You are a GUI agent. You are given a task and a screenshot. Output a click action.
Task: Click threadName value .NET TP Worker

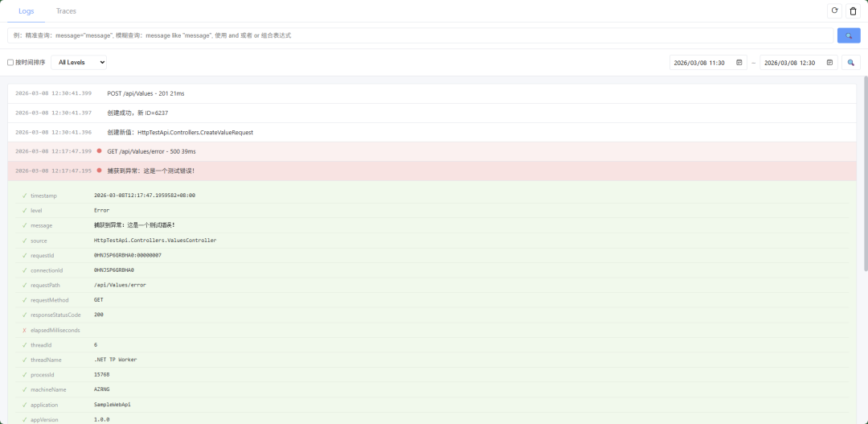tap(116, 360)
